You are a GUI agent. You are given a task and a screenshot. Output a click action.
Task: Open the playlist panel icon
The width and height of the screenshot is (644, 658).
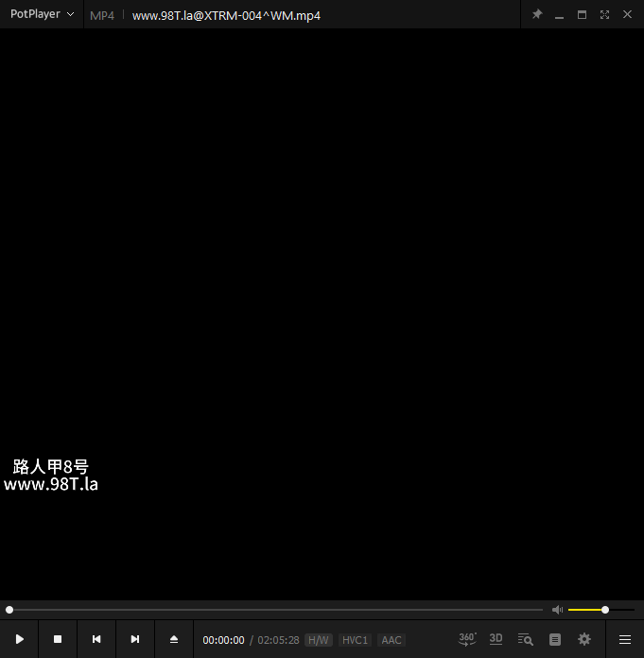555,639
